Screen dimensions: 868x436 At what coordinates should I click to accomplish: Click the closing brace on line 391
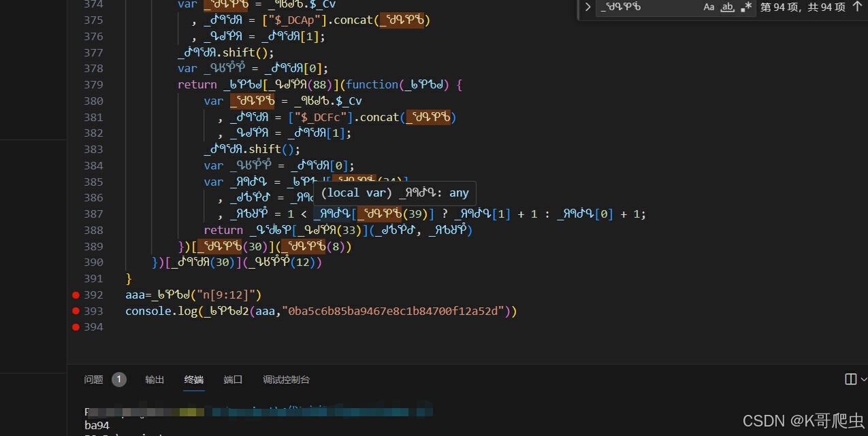coord(129,278)
